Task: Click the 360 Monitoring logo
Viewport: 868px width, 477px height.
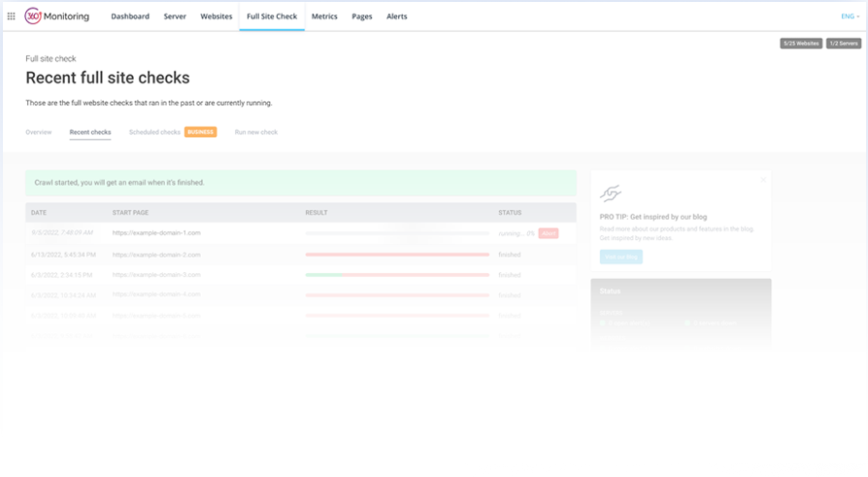Action: coord(60,17)
